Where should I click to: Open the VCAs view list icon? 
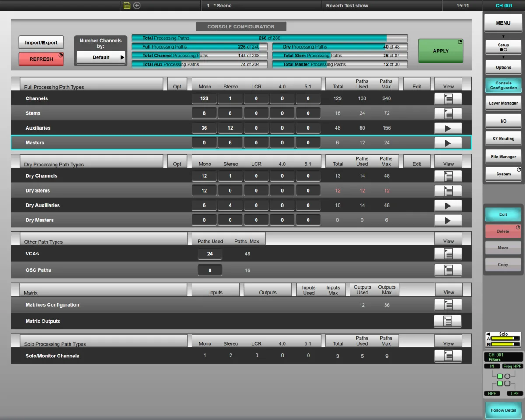(x=448, y=254)
